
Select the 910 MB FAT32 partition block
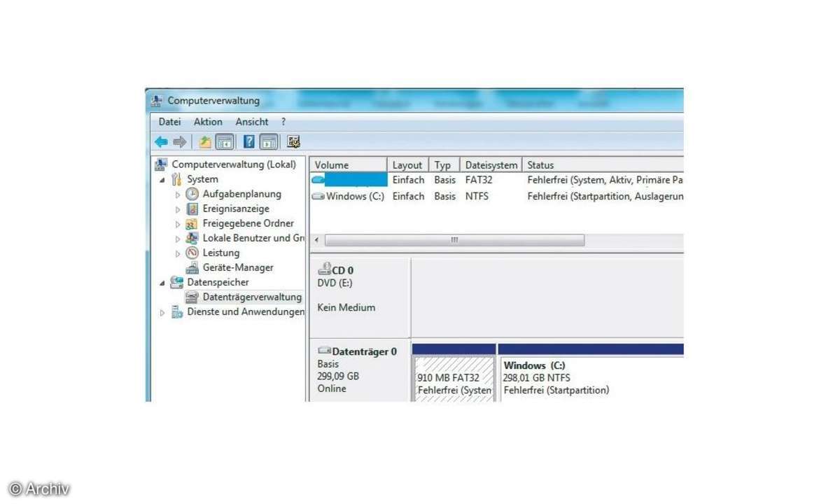coord(454,378)
